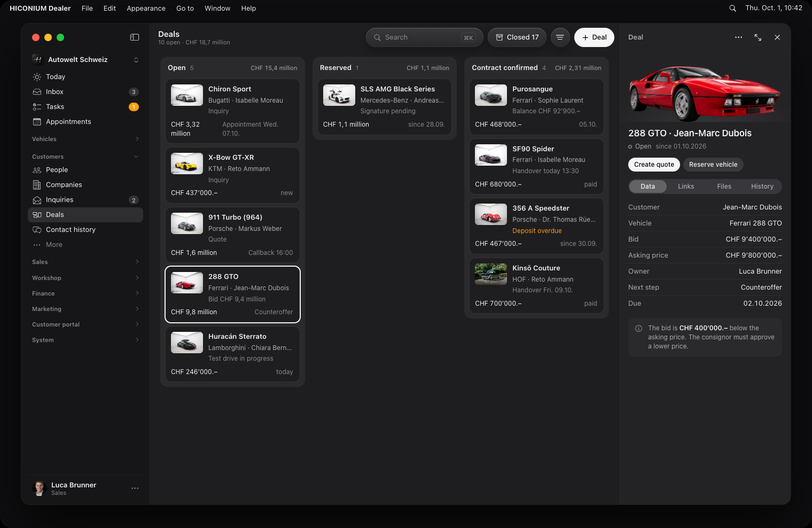Image resolution: width=812 pixels, height=528 pixels.
Task: Click the People icon in sidebar
Action: click(37, 170)
